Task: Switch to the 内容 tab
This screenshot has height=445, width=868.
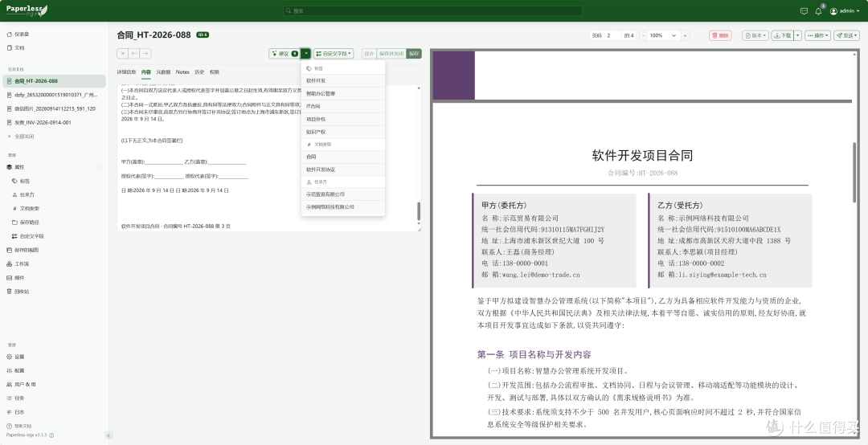Action: click(146, 72)
